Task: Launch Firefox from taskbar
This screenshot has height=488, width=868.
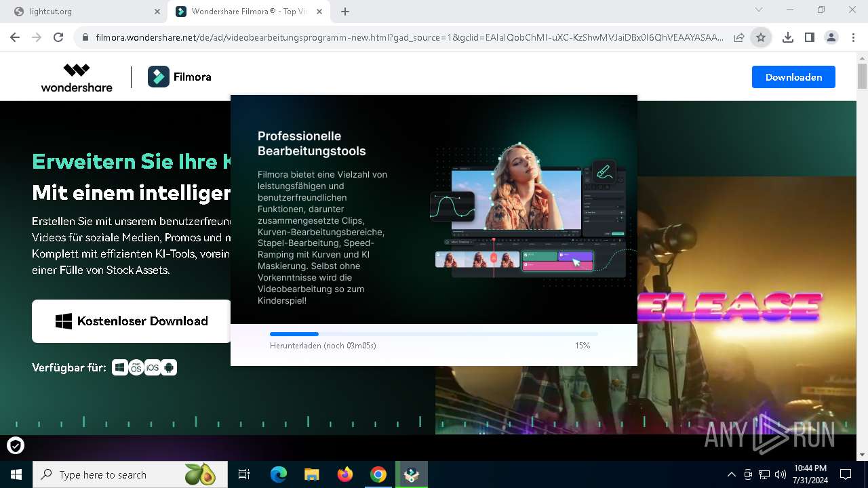Action: tap(345, 474)
